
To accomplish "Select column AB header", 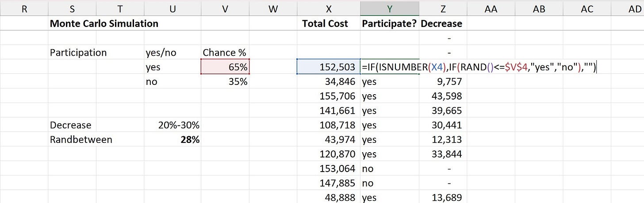I will tap(539, 8).
